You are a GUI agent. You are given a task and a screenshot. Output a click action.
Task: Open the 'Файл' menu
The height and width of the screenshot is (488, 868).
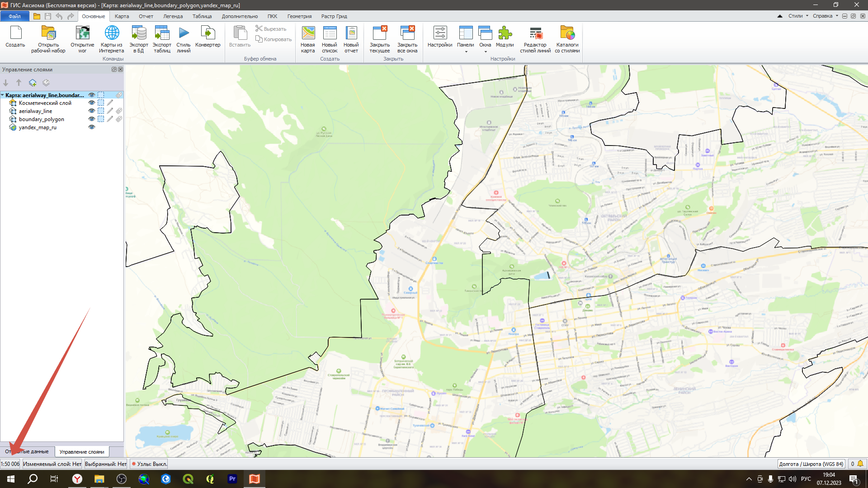(14, 16)
